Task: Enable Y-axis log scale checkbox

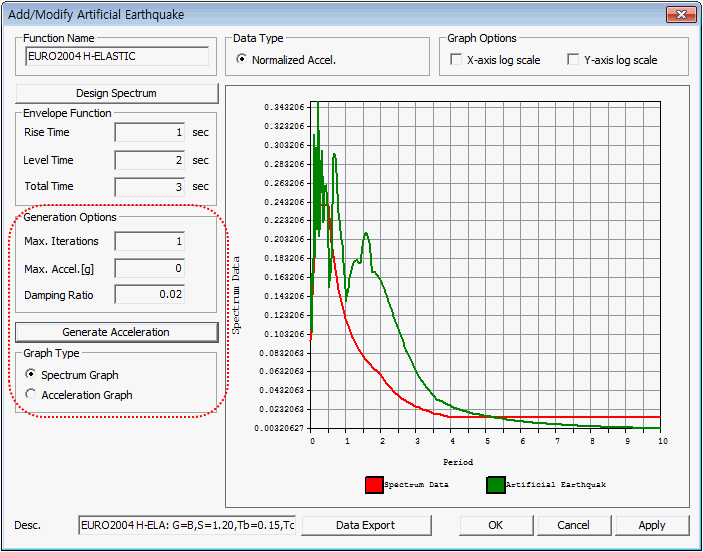Action: click(574, 60)
